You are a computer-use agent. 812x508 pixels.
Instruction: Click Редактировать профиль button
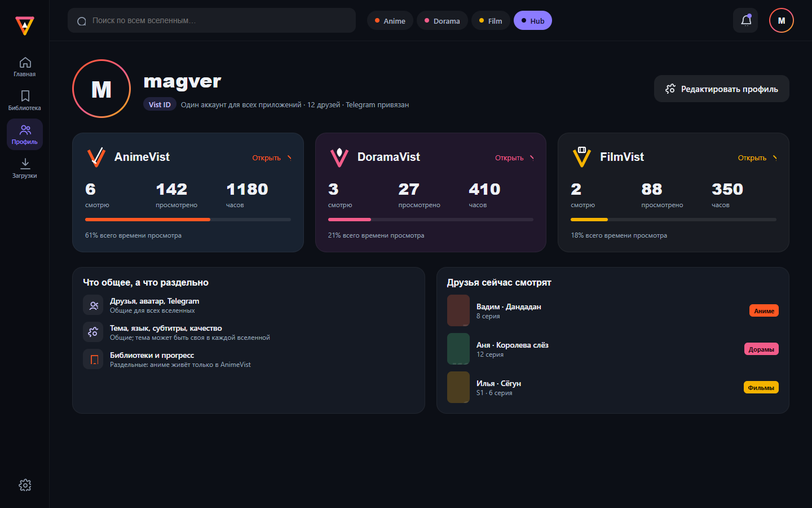coord(721,89)
